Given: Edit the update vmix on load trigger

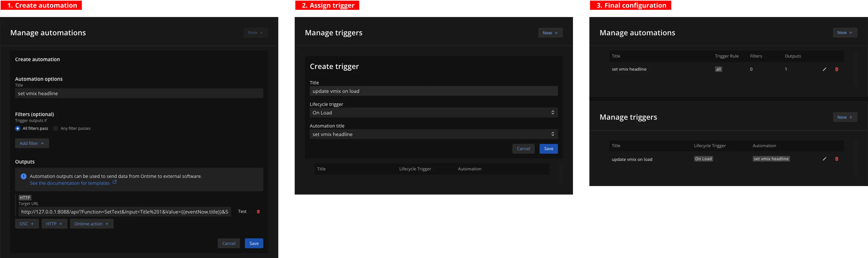Looking at the screenshot, I should [824, 159].
